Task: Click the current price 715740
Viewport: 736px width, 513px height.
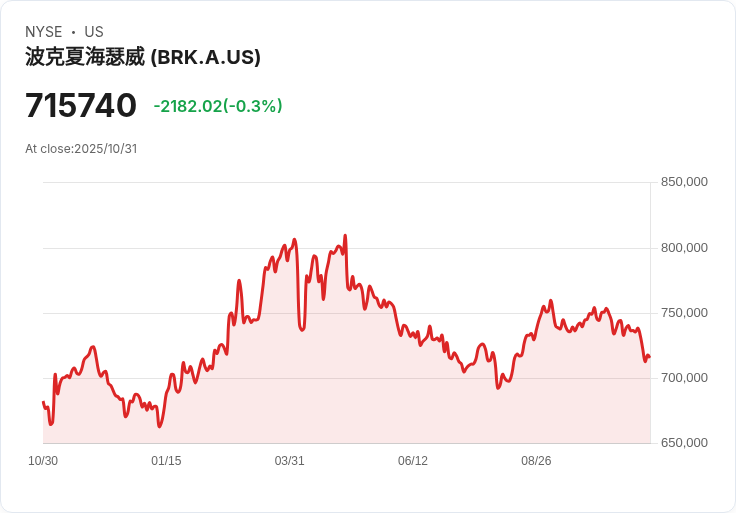Action: click(x=81, y=106)
